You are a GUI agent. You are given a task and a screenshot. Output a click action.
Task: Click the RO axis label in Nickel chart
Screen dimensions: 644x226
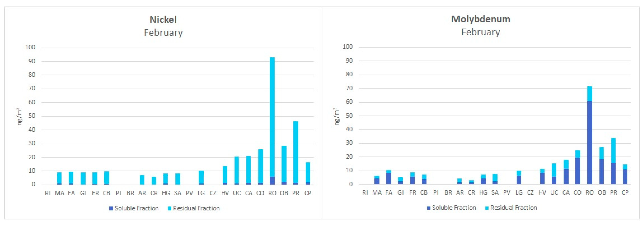[272, 193]
